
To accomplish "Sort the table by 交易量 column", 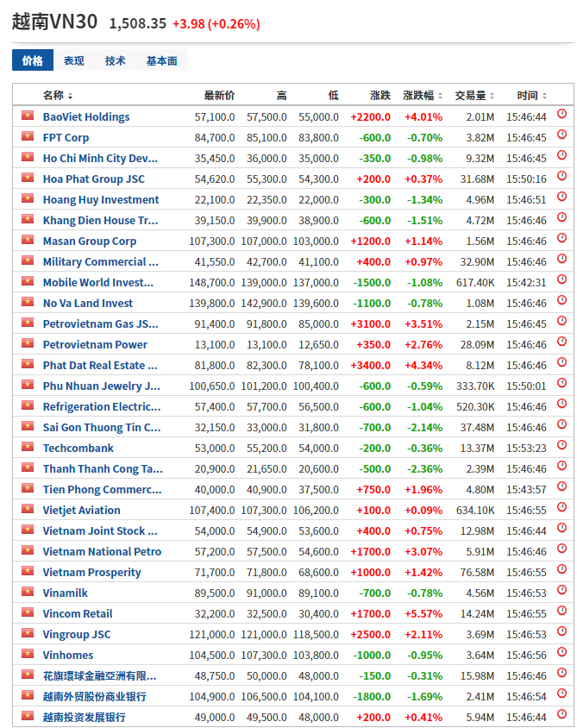I will (x=474, y=96).
